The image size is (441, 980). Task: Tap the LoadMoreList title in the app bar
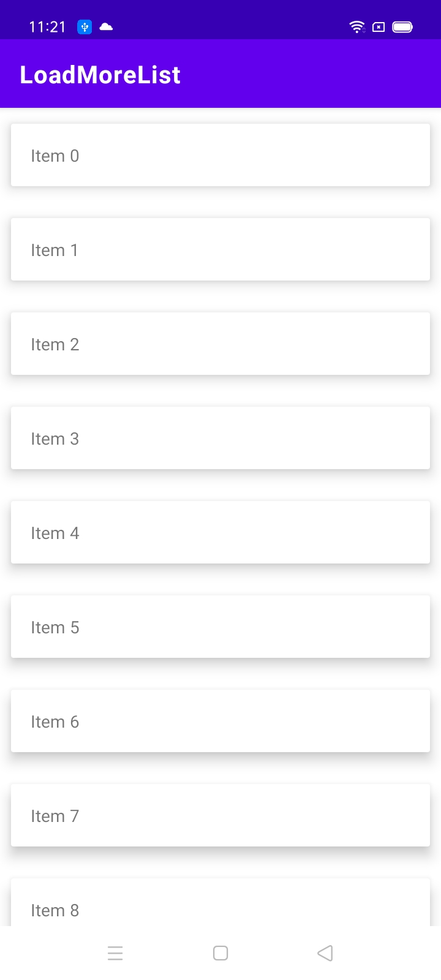(100, 74)
